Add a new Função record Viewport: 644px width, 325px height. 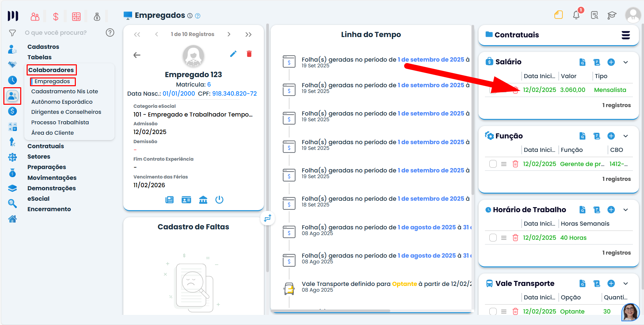click(x=611, y=136)
